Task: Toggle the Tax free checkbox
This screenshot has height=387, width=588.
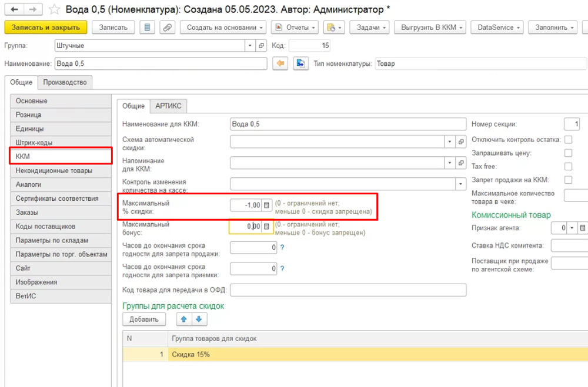Action: [568, 167]
